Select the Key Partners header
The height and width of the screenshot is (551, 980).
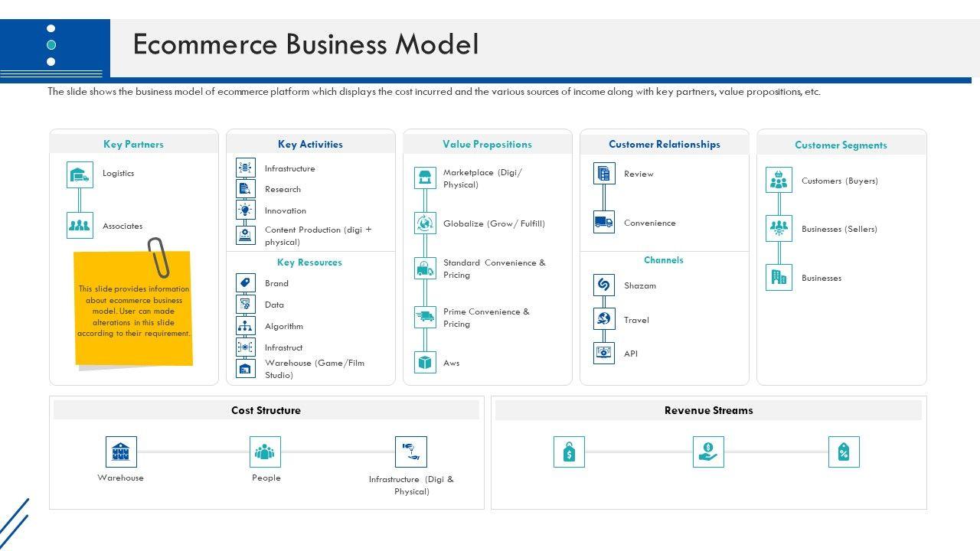point(133,144)
